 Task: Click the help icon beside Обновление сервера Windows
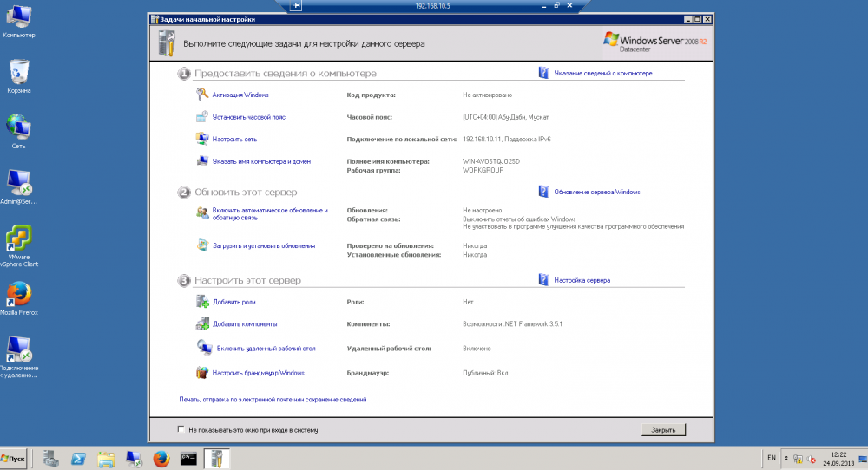(x=543, y=192)
